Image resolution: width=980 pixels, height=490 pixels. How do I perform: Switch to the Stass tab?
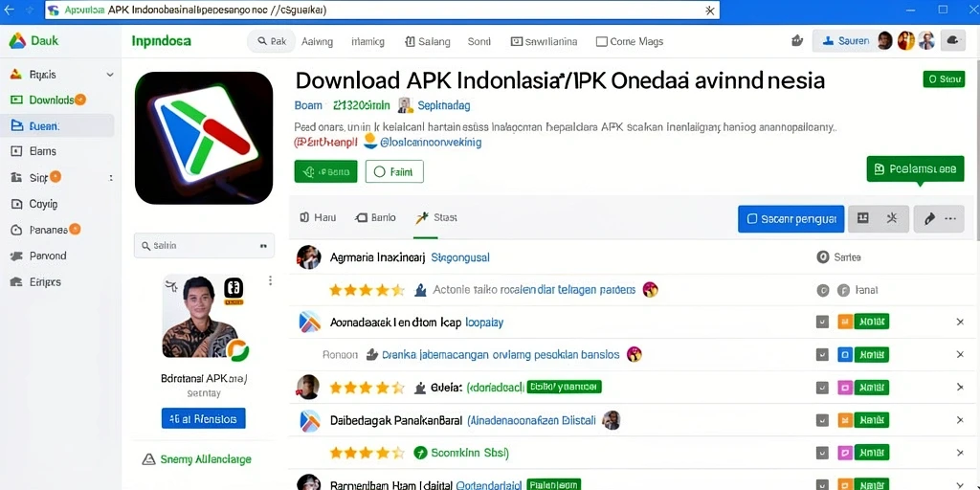(x=436, y=217)
